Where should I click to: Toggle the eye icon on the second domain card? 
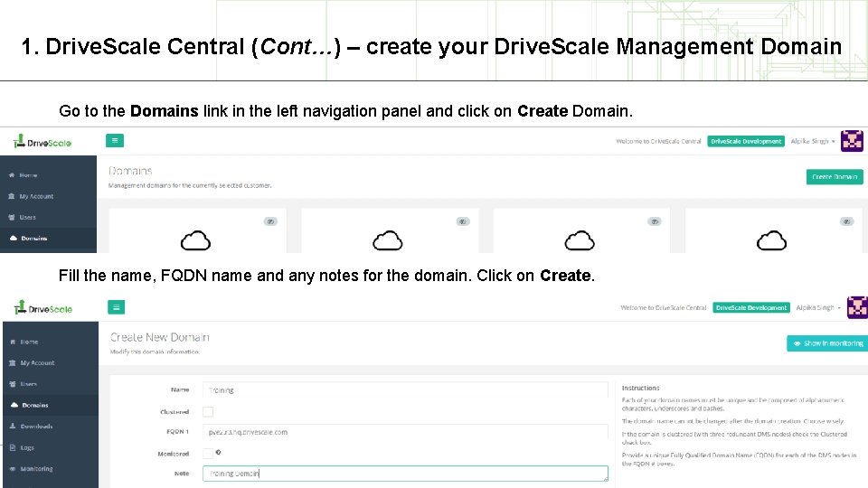coord(463,221)
